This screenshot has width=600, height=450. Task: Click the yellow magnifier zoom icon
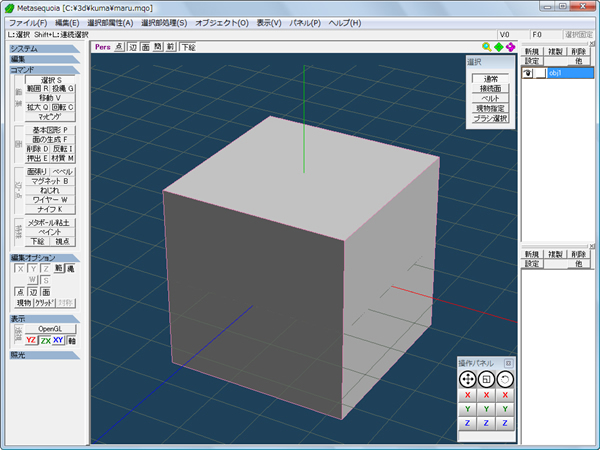tap(487, 47)
